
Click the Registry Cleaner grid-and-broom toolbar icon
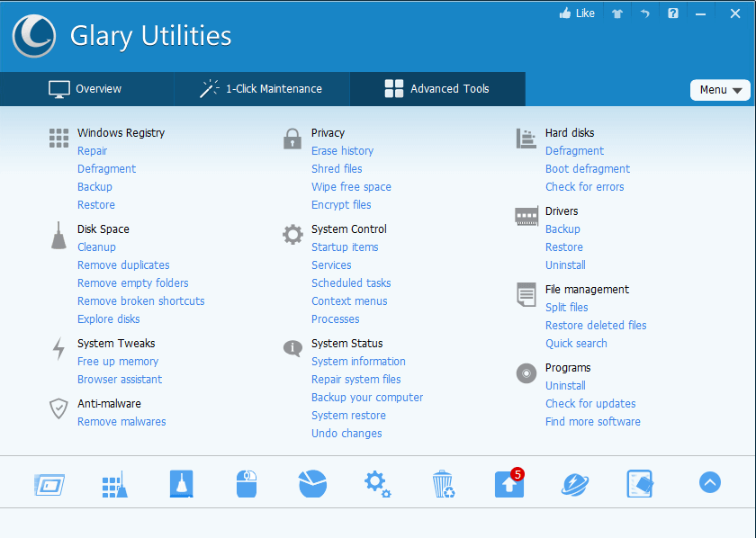click(115, 484)
